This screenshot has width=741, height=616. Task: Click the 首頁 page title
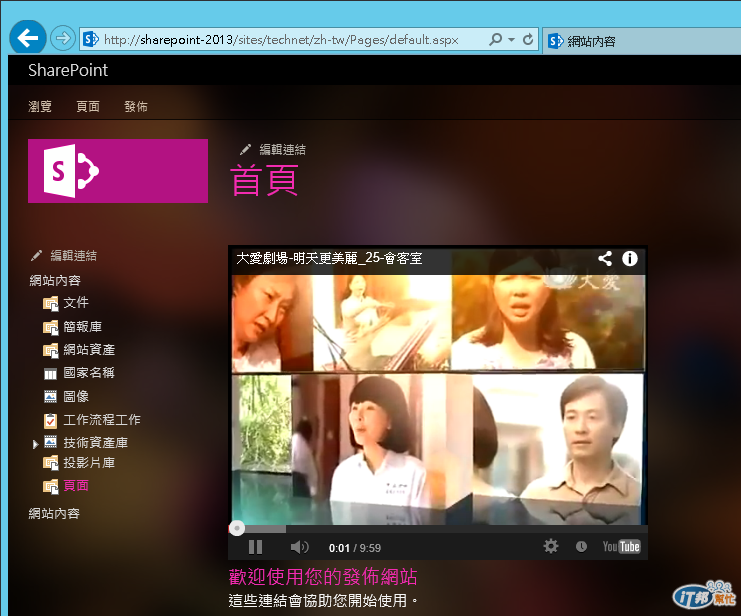coord(264,180)
